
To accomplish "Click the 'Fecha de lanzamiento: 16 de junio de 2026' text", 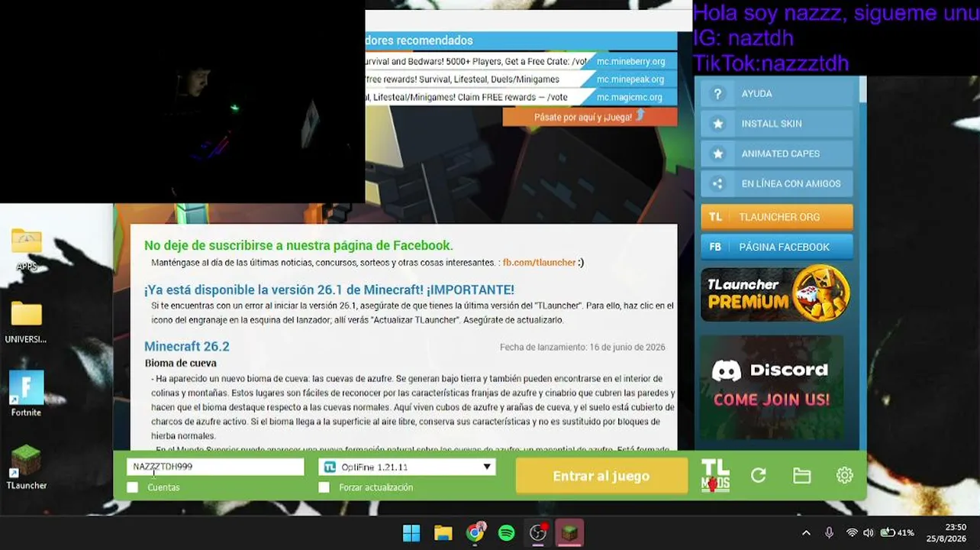I will point(582,347).
